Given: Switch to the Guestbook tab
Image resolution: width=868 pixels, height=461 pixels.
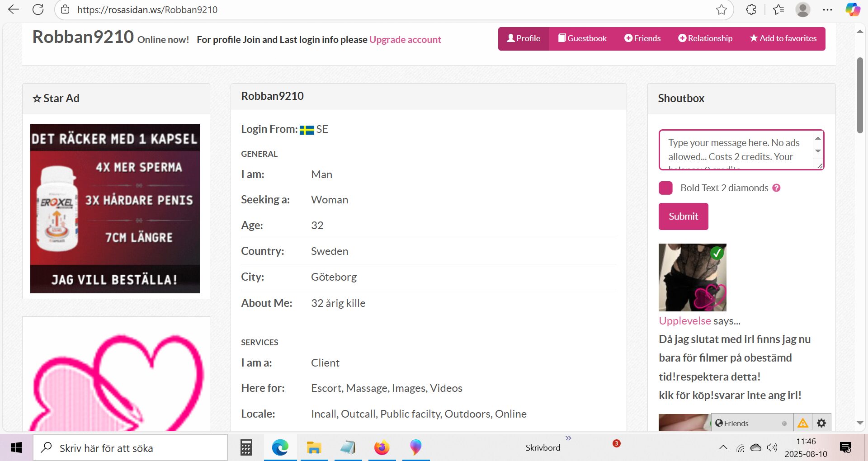Looking at the screenshot, I should [x=582, y=38].
